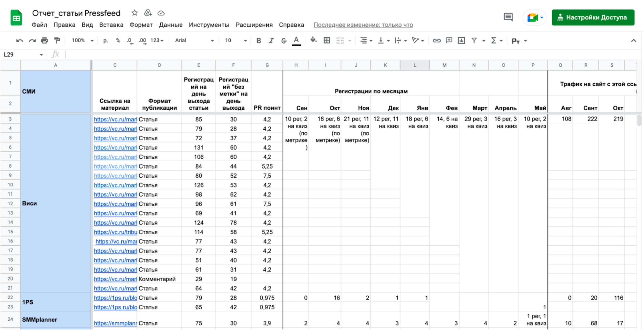Open the Справка menu

point(291,25)
